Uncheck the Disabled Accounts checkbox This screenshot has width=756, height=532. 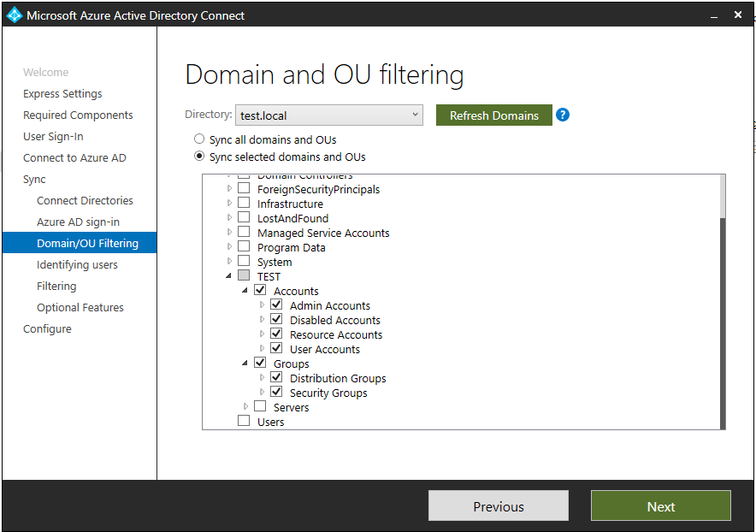pos(276,319)
